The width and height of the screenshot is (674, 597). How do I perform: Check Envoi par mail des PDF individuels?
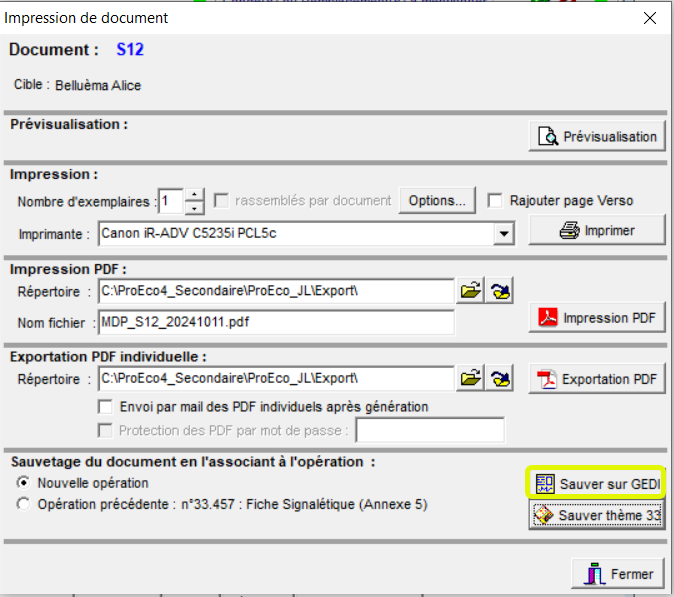[x=105, y=407]
